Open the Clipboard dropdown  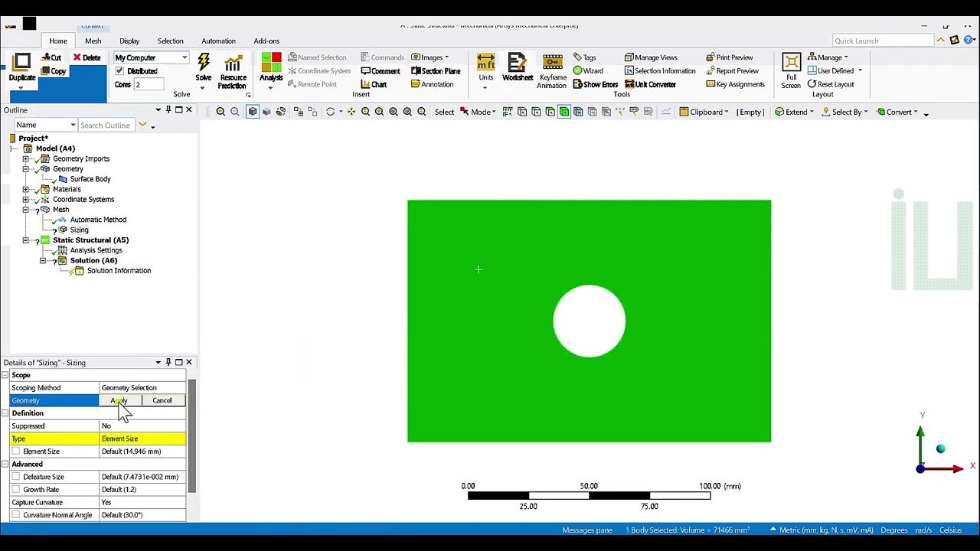click(x=704, y=112)
